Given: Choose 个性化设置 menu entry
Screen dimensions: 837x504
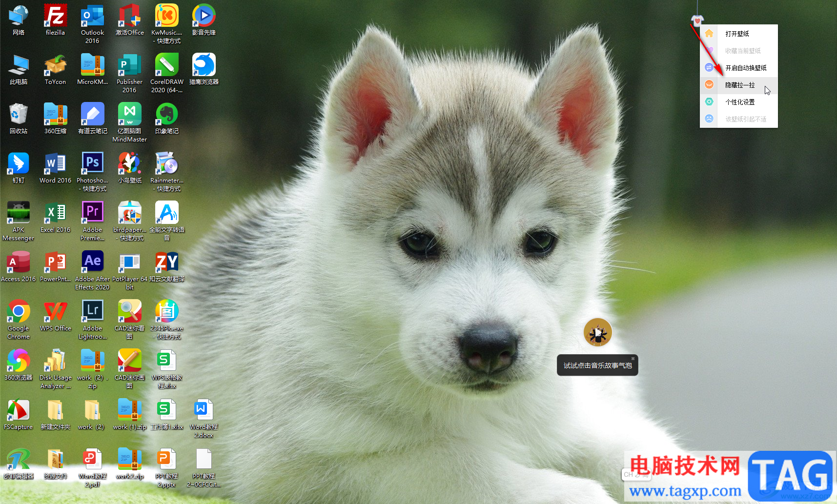Looking at the screenshot, I should tap(739, 102).
